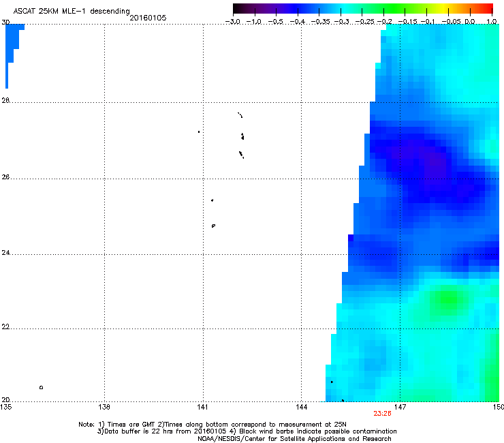Viewport: 504px width, 443px height.
Task: Click the title "ASCAT 25KM MLE-1 descending"
Action: (72, 11)
